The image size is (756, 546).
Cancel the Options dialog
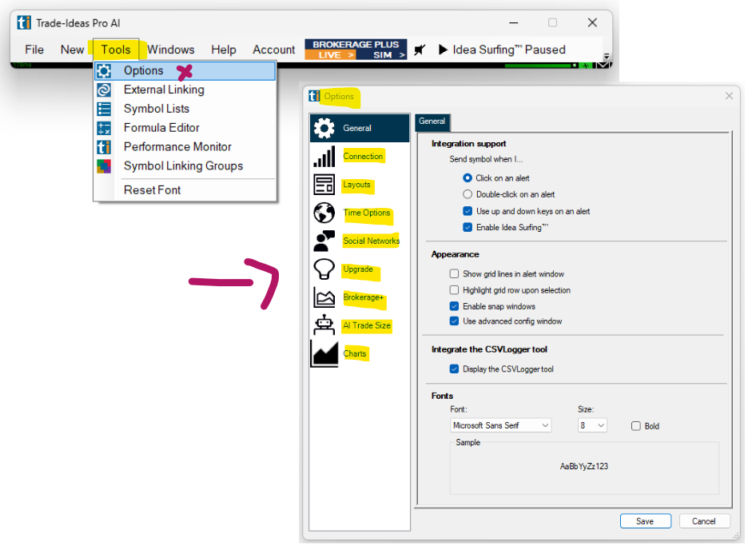coord(704,521)
